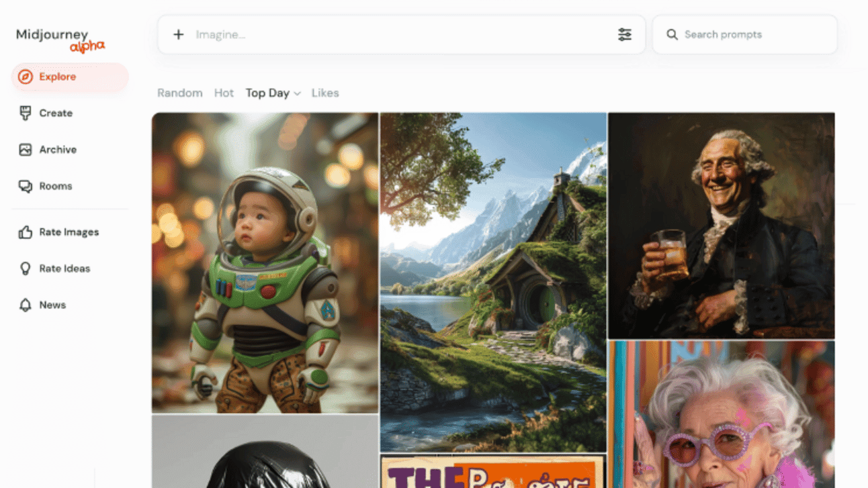
Task: Click the Rate Ideas lightbulb icon
Action: coord(26,269)
